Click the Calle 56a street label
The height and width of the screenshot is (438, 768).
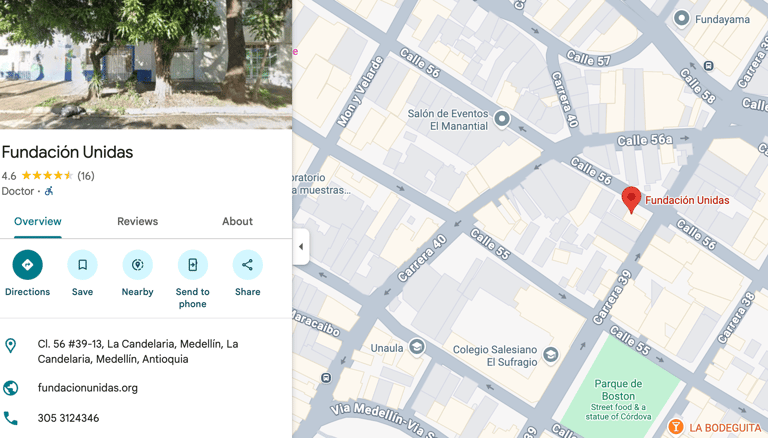point(645,140)
